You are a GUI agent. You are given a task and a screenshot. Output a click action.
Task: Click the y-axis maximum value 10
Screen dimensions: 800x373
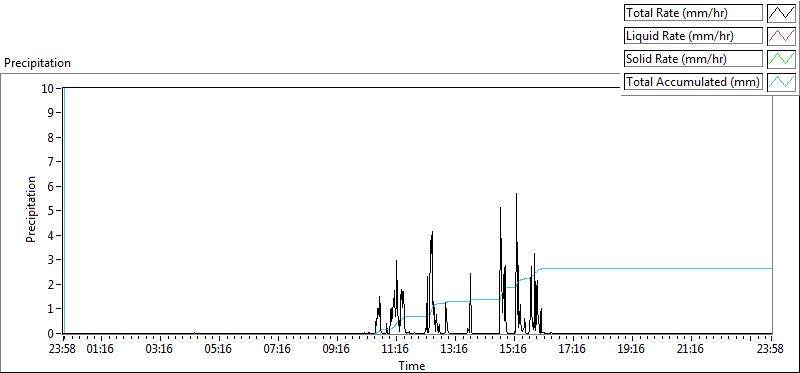47,88
